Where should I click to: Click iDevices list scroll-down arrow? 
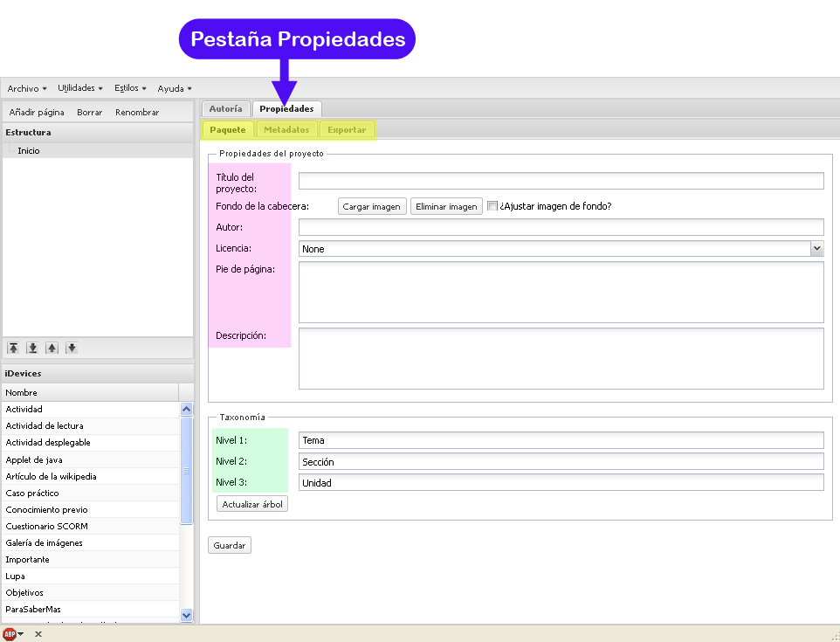187,615
